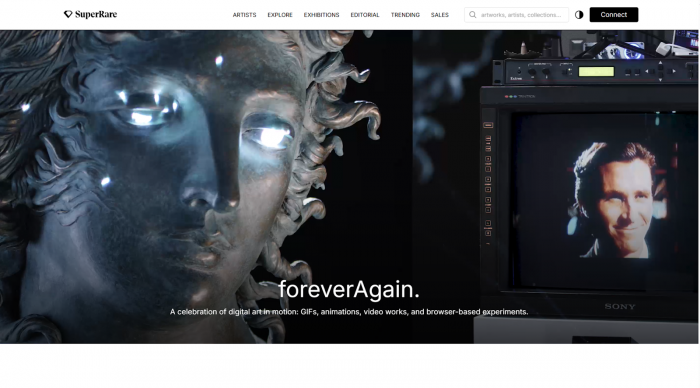This screenshot has width=700, height=388.
Task: Go to the EXHIBITIONS page
Action: coord(321,15)
